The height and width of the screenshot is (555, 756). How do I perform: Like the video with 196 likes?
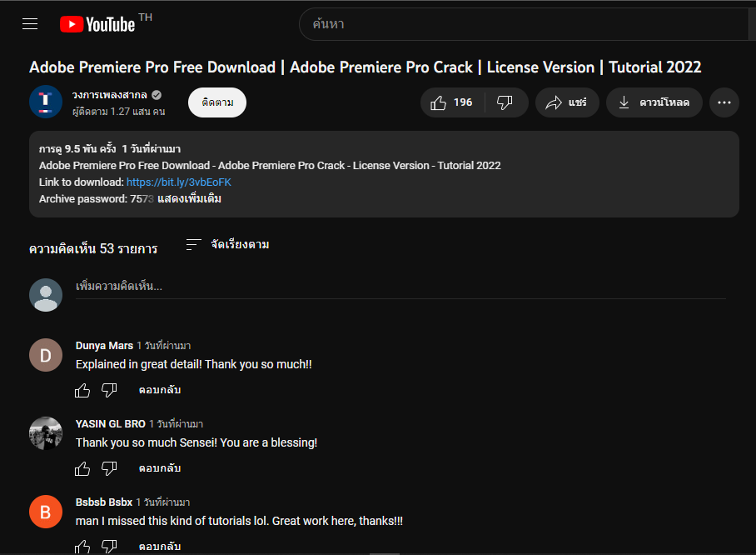[451, 102]
